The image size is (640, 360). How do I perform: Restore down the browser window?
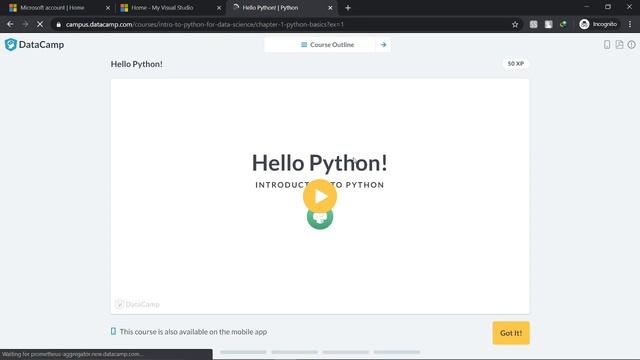point(608,7)
